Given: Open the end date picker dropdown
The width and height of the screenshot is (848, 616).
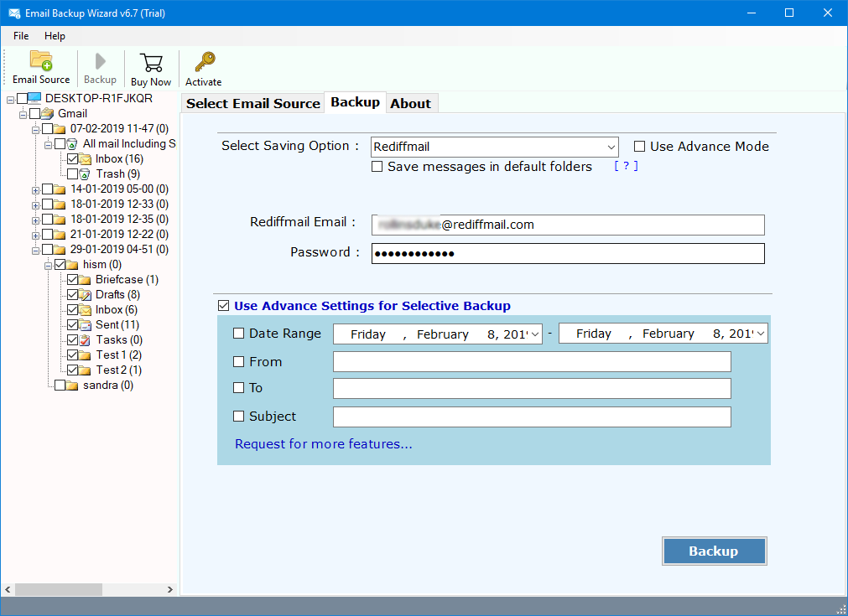Looking at the screenshot, I should 761,334.
